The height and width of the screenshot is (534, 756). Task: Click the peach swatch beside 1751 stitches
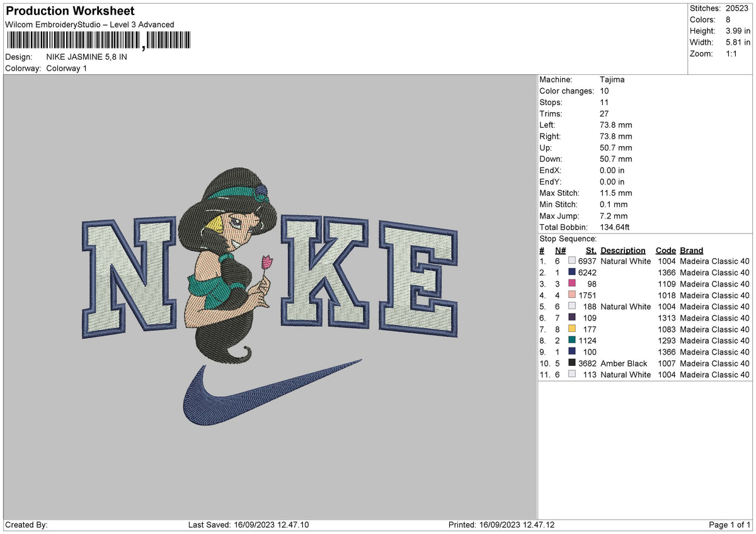(572, 295)
